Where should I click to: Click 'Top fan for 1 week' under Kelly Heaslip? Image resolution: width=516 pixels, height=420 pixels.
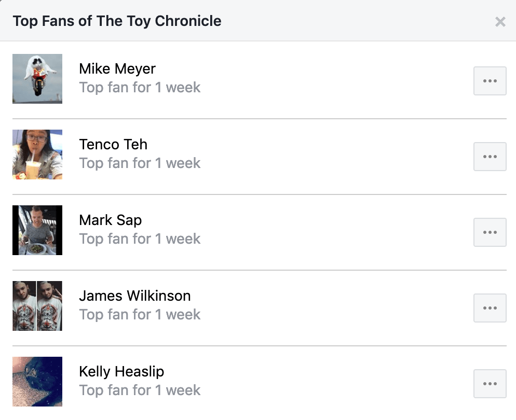140,390
